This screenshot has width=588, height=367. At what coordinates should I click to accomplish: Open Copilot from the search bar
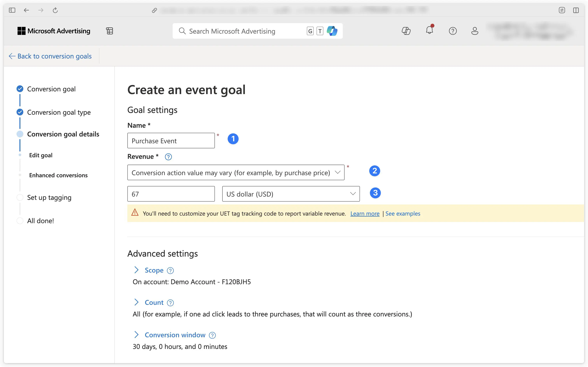(332, 31)
